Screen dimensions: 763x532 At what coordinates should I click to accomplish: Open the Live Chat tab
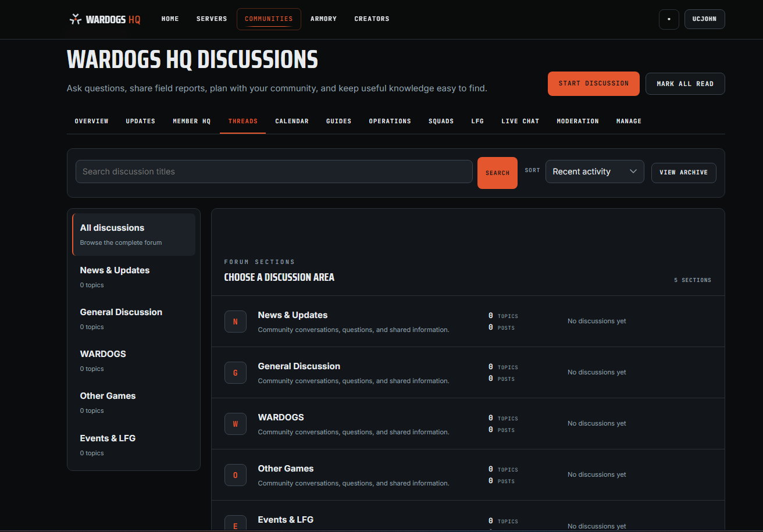(520, 121)
